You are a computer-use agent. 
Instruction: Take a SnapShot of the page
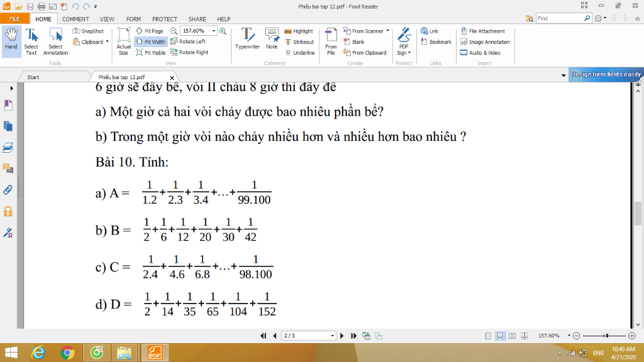click(88, 31)
